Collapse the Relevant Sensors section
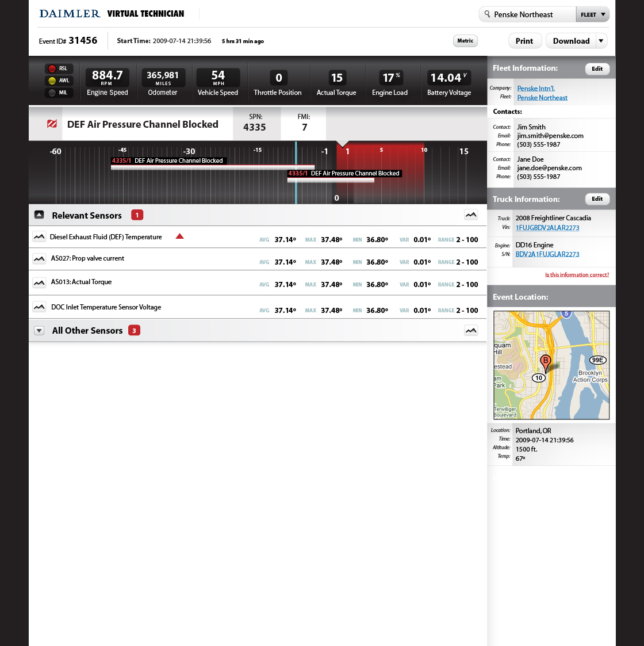The image size is (644, 646). point(39,215)
